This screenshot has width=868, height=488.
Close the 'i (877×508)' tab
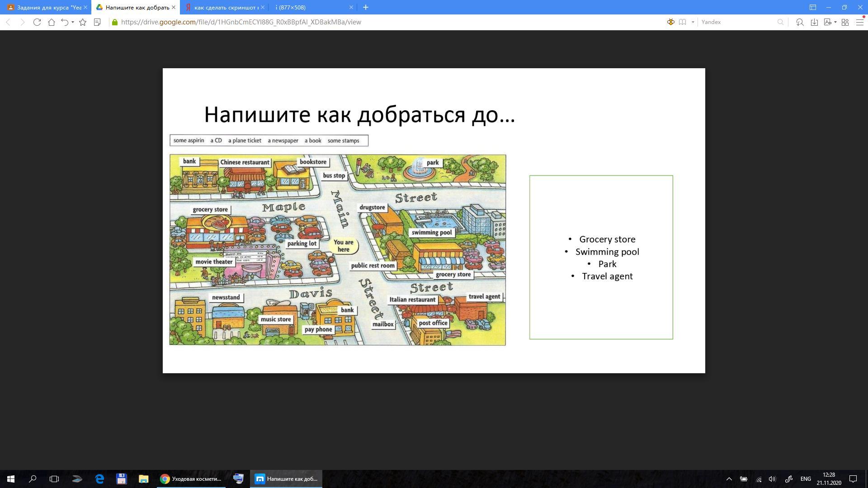[351, 7]
